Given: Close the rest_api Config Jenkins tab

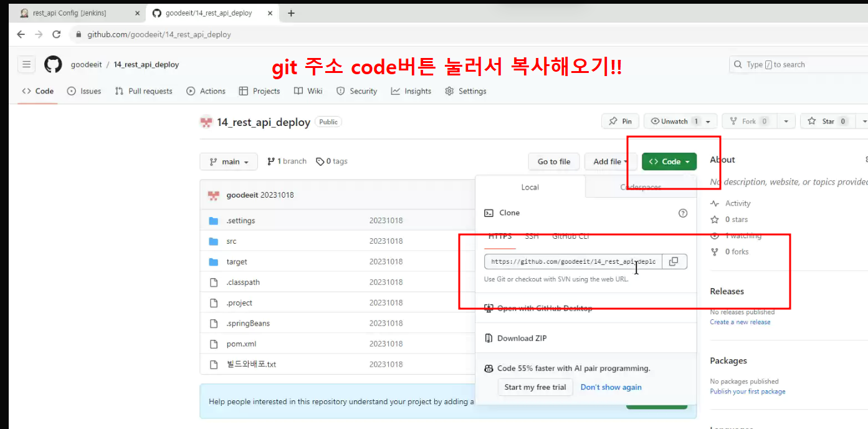Looking at the screenshot, I should (137, 13).
